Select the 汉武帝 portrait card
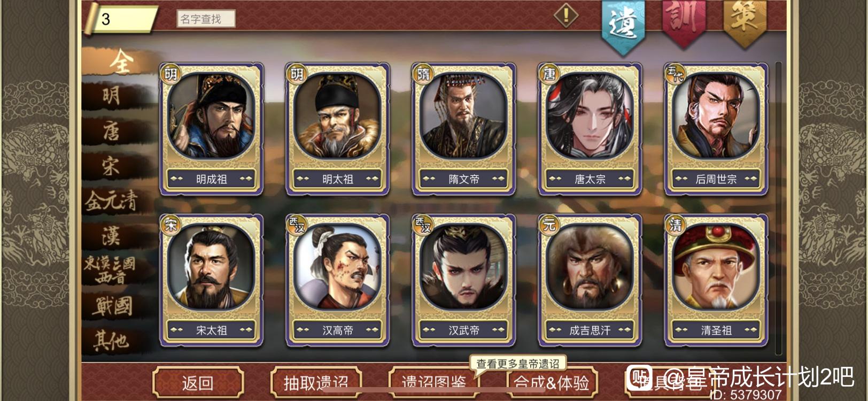The width and height of the screenshot is (868, 401). [463, 280]
